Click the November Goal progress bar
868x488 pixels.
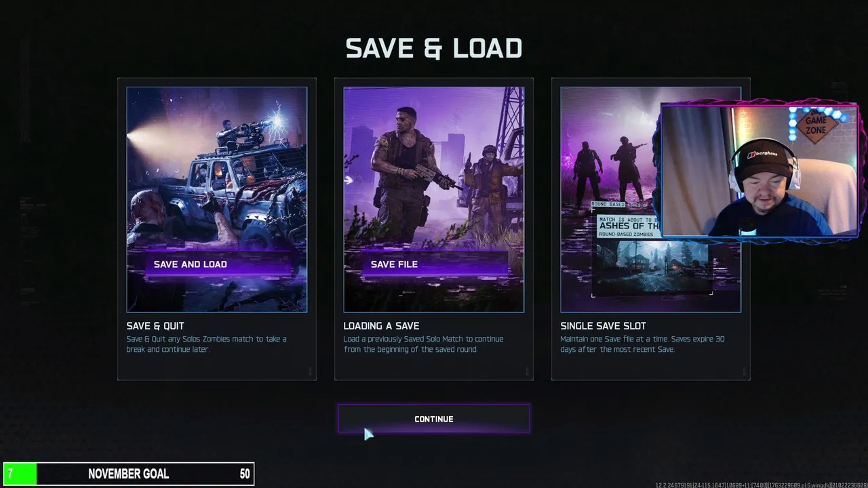click(129, 474)
